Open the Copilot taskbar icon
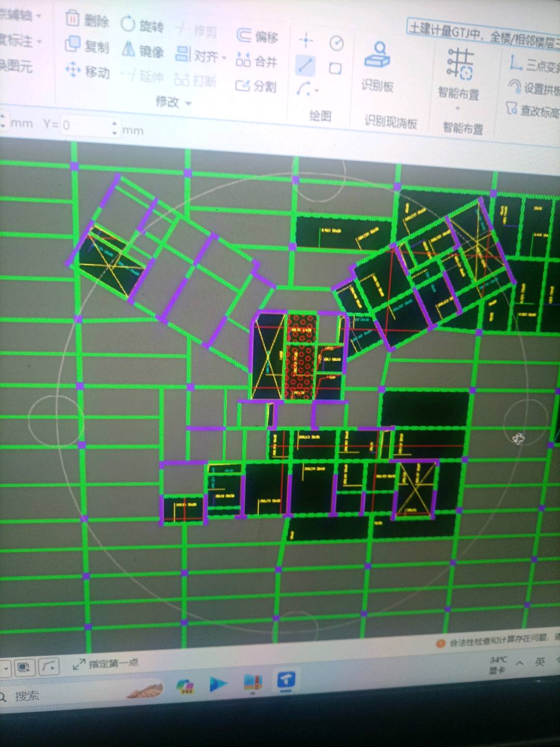Image resolution: width=560 pixels, height=747 pixels. [x=185, y=687]
